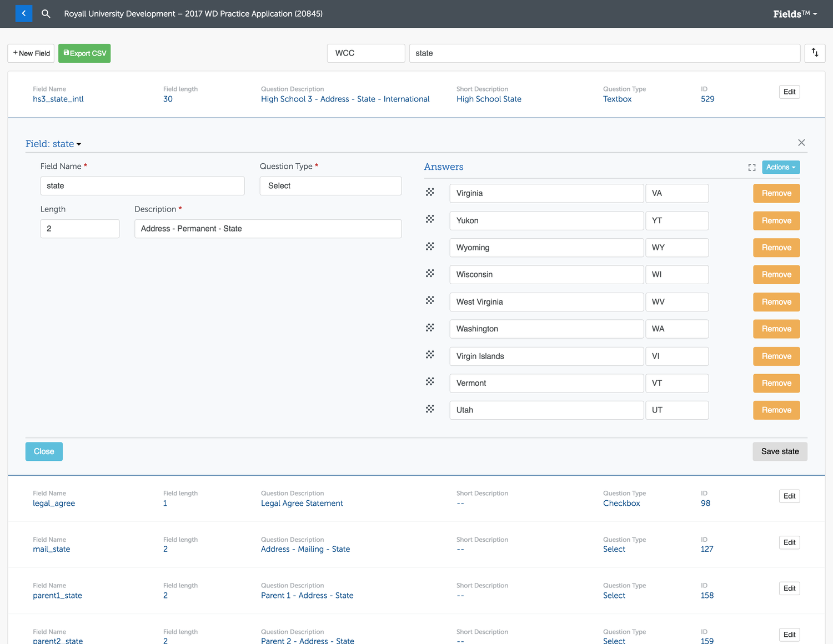Remove the Yukon answer

(x=776, y=220)
